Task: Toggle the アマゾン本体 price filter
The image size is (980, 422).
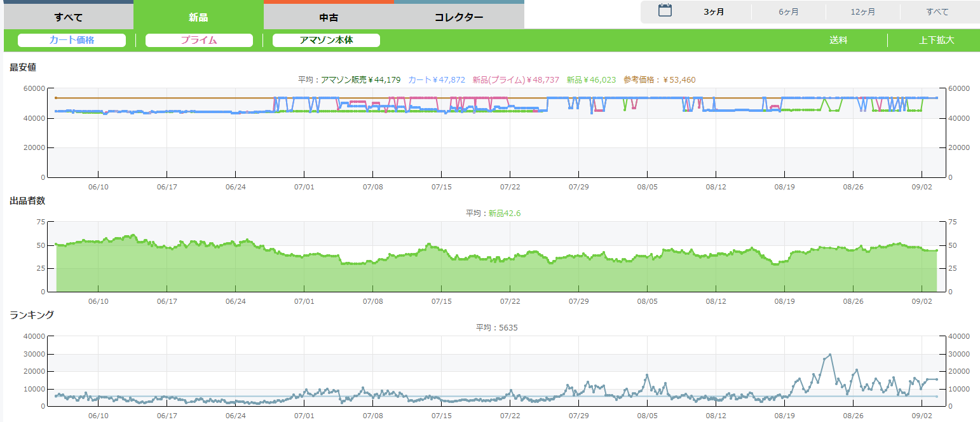Action: tap(326, 40)
